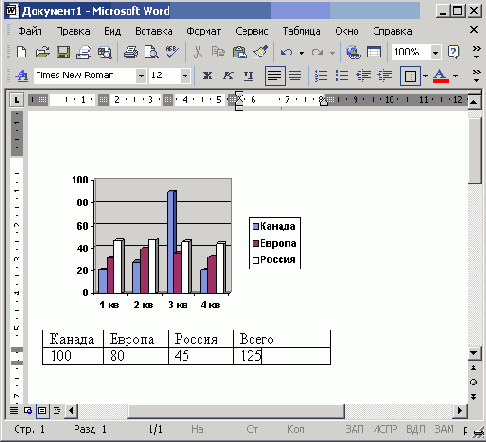This screenshot has height=442, width=486.
Task: Expand the Times New Roman font dropdown
Action: click(141, 76)
